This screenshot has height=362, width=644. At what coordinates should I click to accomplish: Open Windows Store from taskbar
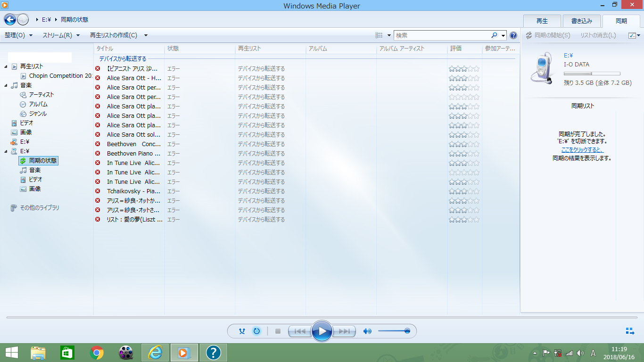coord(67,353)
